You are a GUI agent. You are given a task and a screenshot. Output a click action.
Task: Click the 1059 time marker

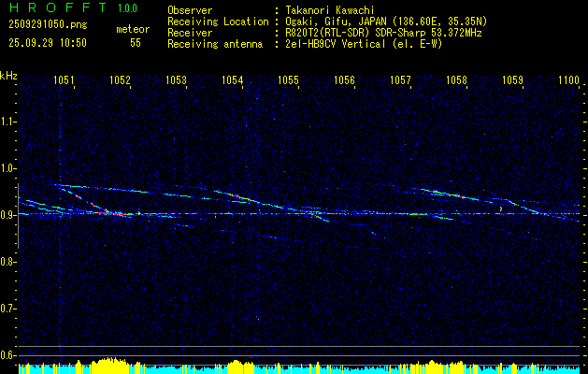tap(513, 80)
